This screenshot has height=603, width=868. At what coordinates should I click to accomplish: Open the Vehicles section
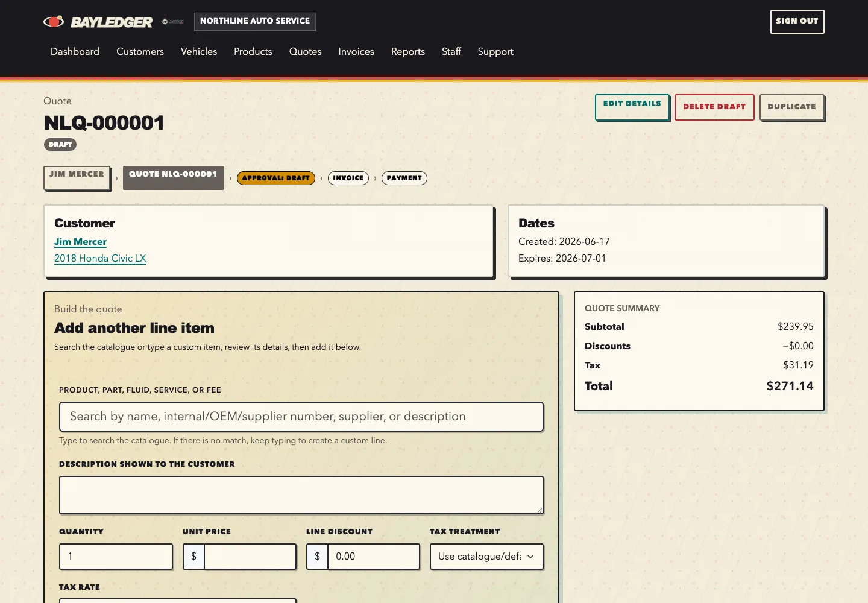pos(199,52)
